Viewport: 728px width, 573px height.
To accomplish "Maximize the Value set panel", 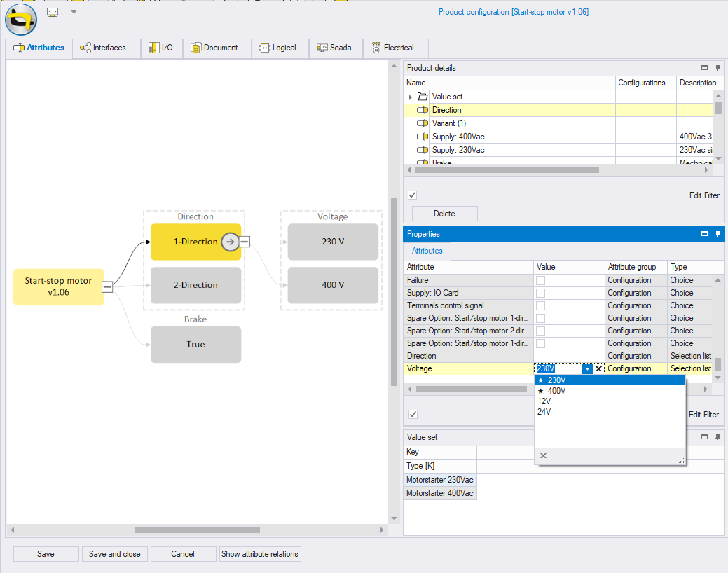I will click(x=704, y=437).
